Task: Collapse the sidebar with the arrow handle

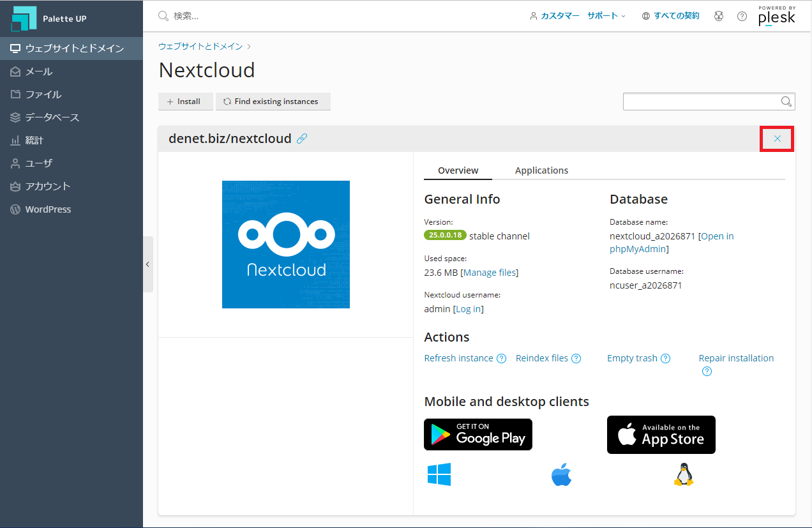Action: pos(148,264)
